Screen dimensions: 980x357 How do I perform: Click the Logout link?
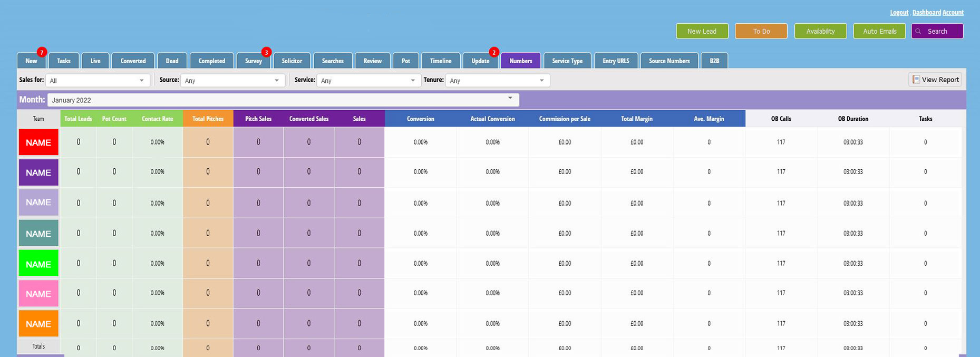899,13
